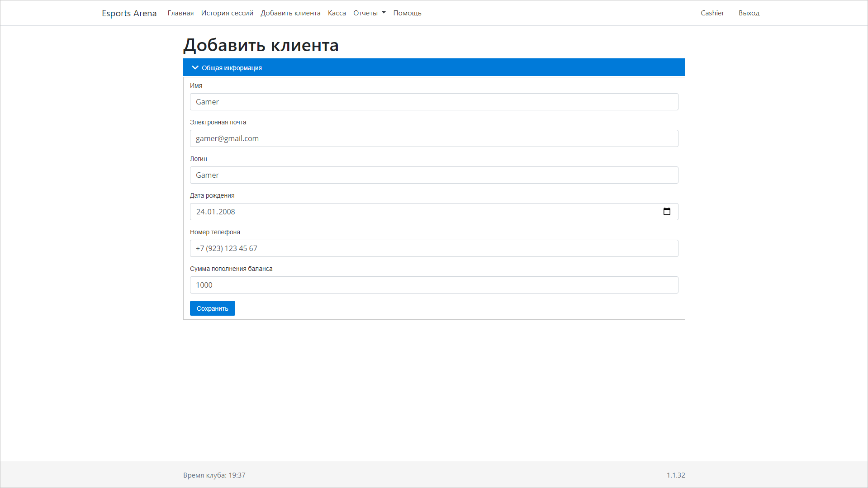Go to Главная page
Viewport: 868px width, 488px height.
coord(180,13)
